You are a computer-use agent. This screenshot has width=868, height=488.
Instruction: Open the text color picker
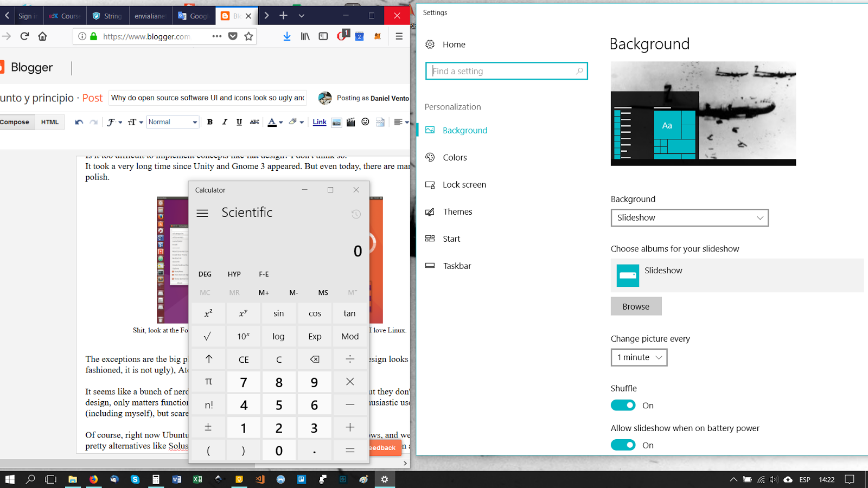tap(273, 122)
